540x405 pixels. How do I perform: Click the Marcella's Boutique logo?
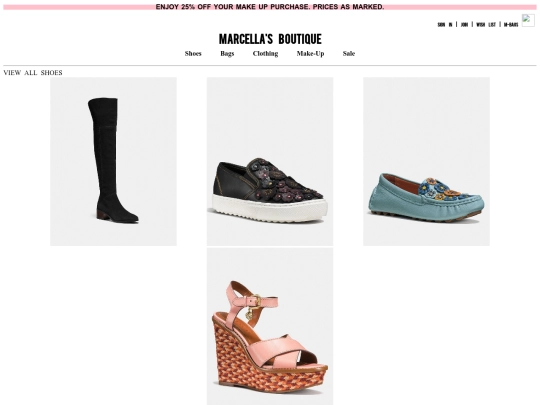[x=270, y=39]
